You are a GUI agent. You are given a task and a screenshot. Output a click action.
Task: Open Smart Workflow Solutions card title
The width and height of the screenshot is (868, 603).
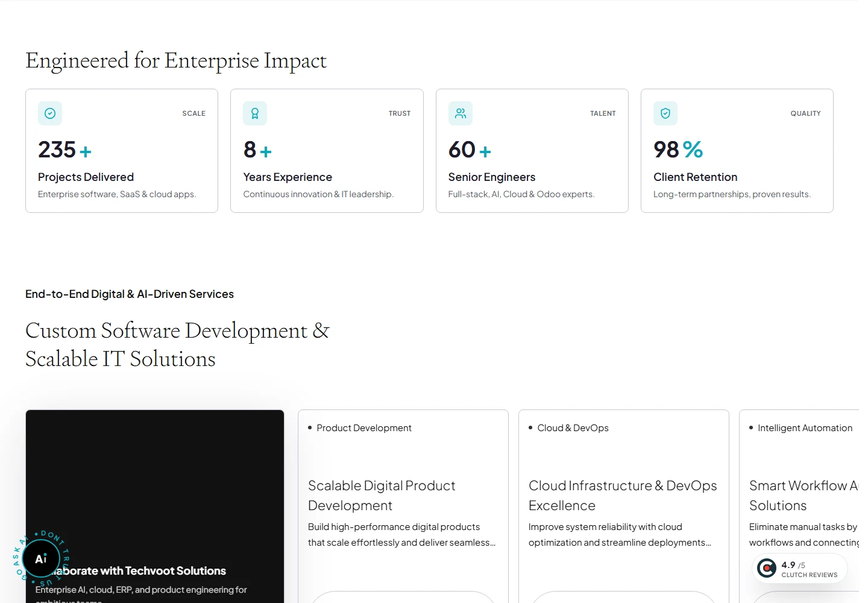tap(804, 496)
